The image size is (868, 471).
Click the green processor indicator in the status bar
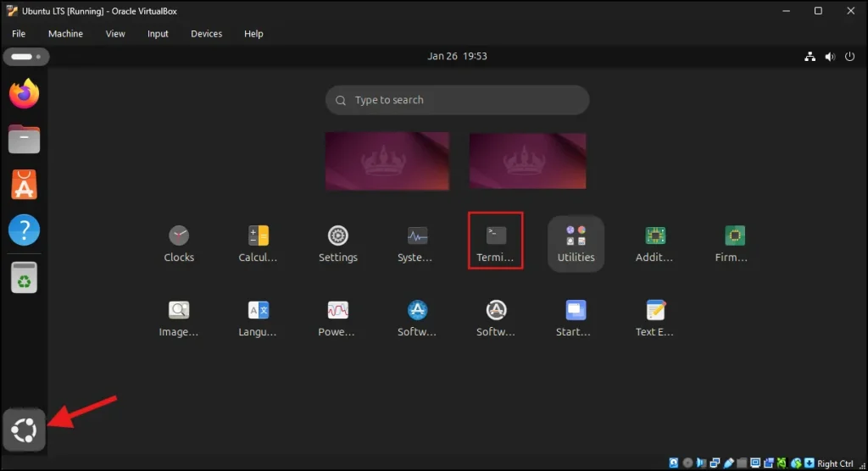[782, 463]
